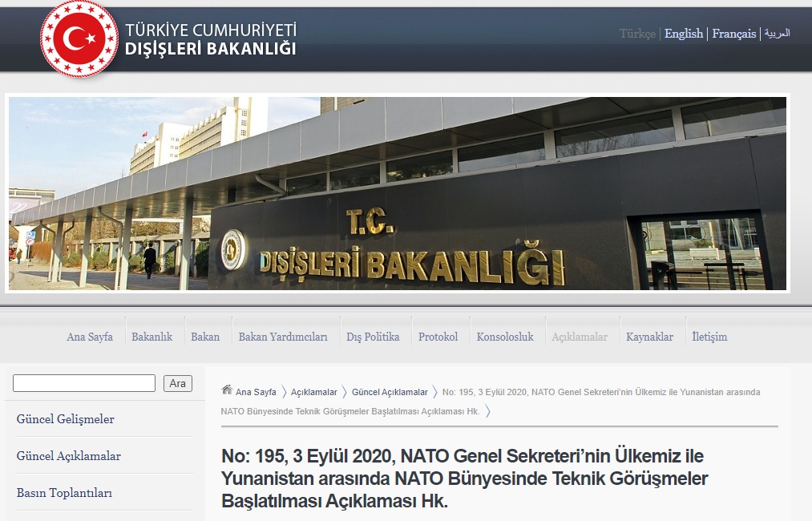This screenshot has height=521, width=812.
Task: Open the Kaynaklar navigation item
Action: coord(649,337)
